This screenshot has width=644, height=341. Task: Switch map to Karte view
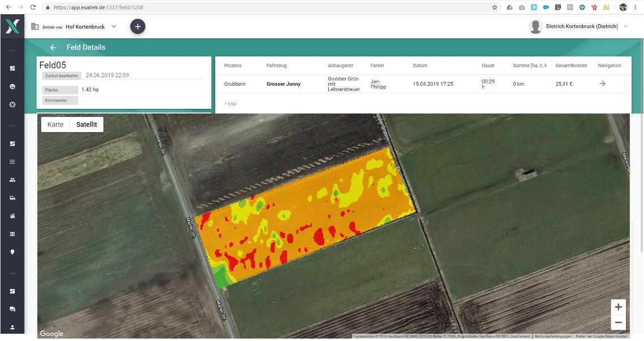click(55, 124)
